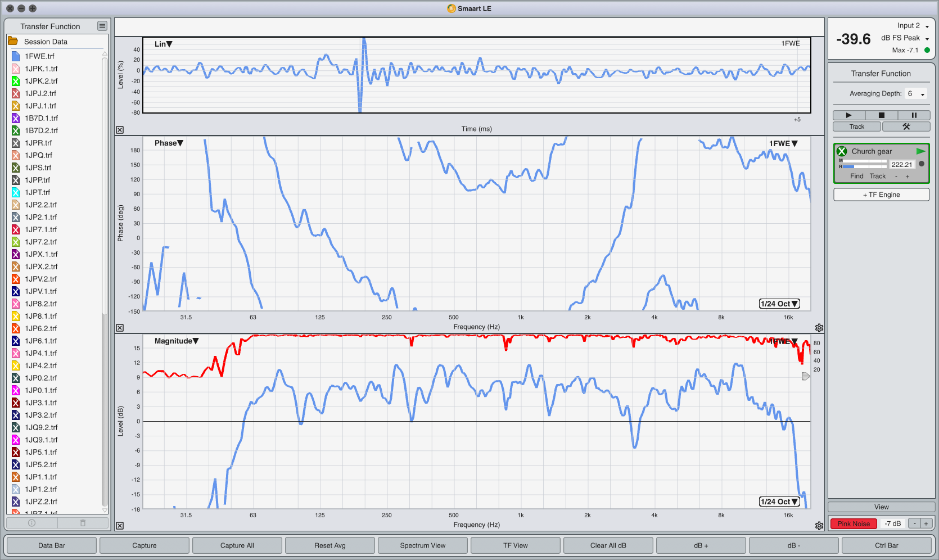The width and height of the screenshot is (939, 560).
Task: Close the Magnitude plot pane
Action: click(x=120, y=526)
